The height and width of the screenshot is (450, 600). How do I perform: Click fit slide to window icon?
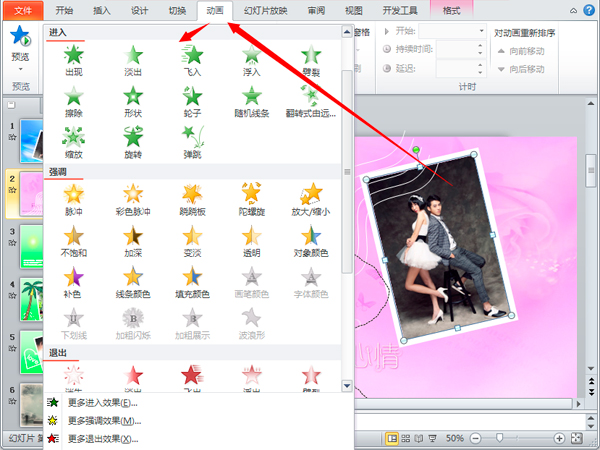pos(576,439)
